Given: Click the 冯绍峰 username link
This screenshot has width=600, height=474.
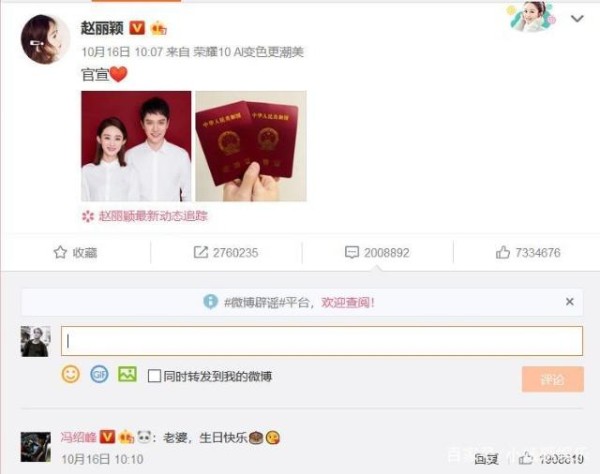Looking at the screenshot, I should click(78, 437).
